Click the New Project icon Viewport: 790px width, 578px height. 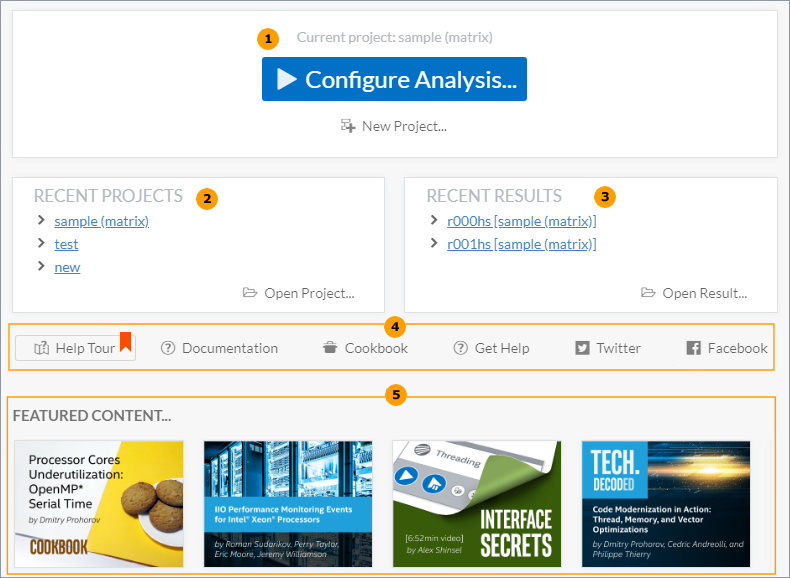click(x=348, y=126)
